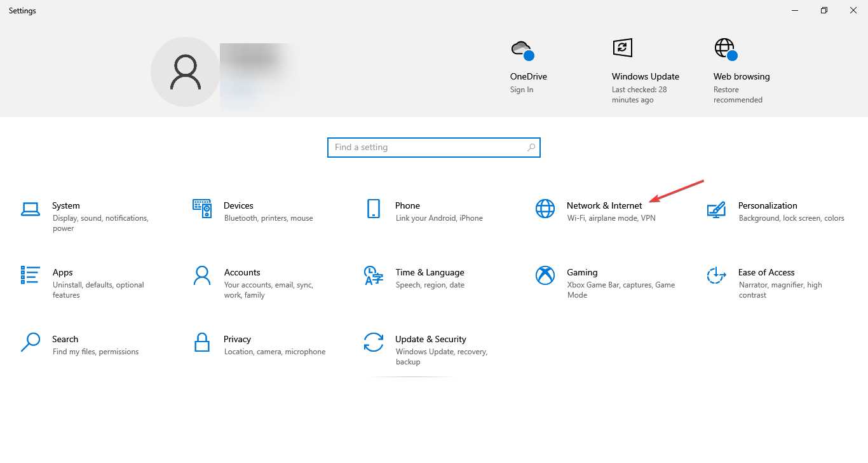
Task: Open the Search category title
Action: click(65, 339)
